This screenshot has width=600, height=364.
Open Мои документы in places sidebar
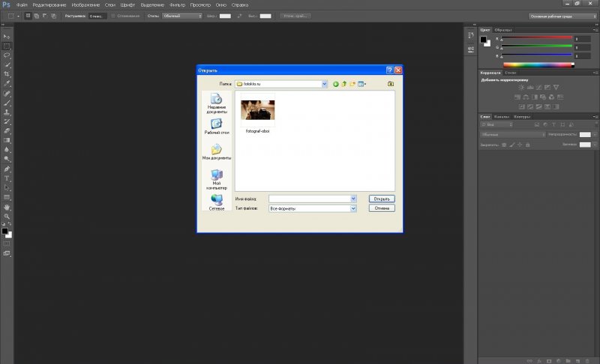216,152
